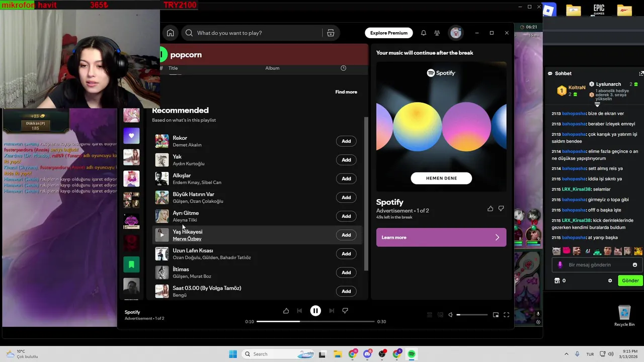Image resolution: width=644 pixels, height=362 pixels.
Task: Open Spotify profile avatar menu
Action: (x=456, y=33)
